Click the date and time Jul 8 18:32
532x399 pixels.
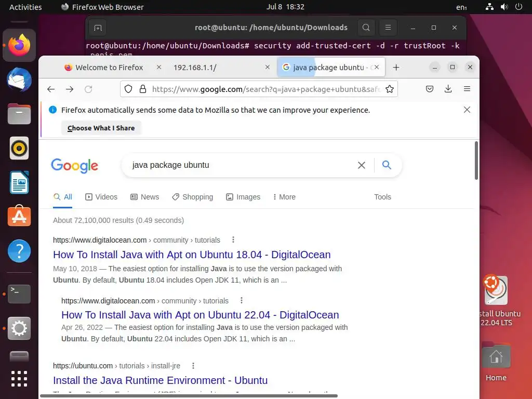click(x=285, y=7)
